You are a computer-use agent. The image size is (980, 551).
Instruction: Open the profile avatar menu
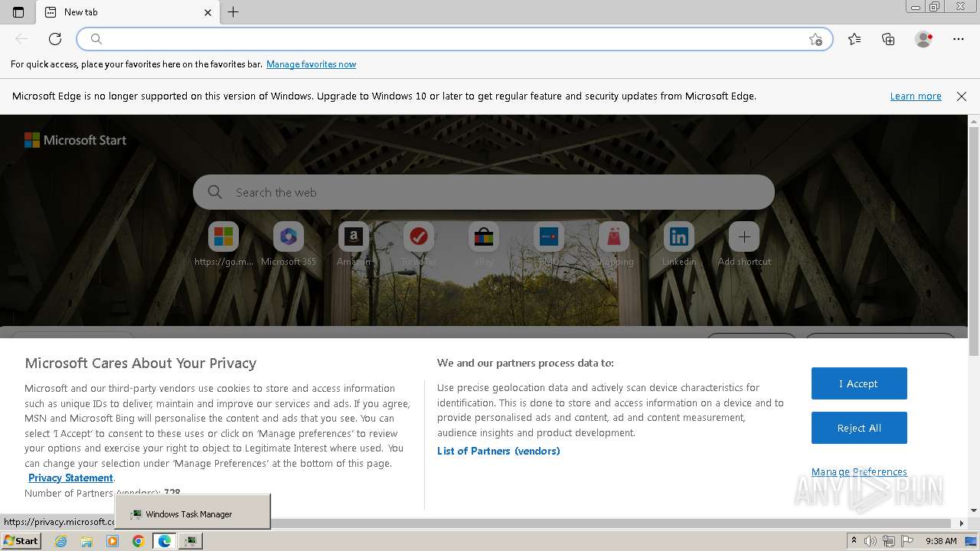(x=924, y=39)
